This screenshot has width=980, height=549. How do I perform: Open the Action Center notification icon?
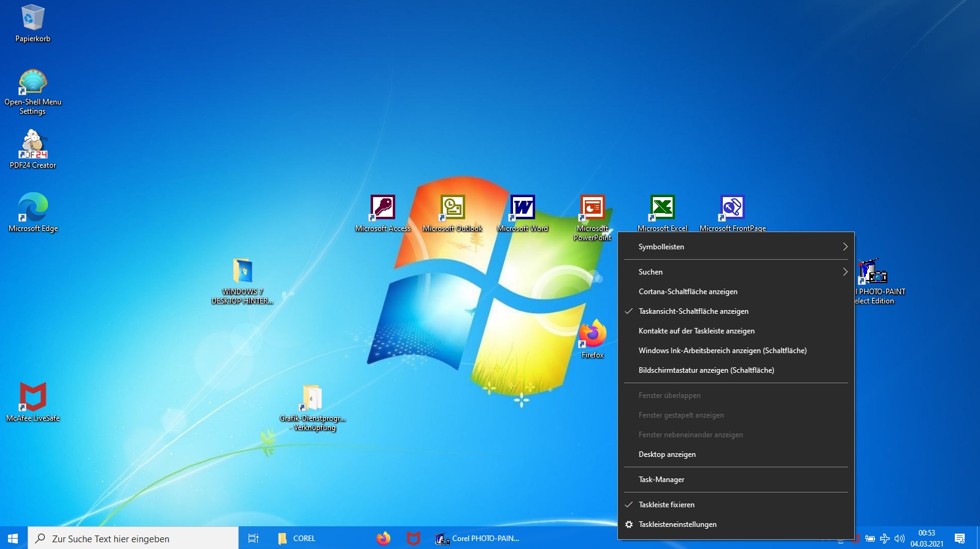coord(960,539)
